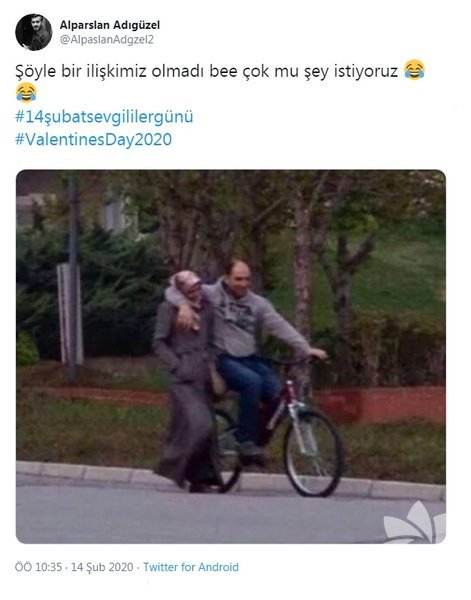The height and width of the screenshot is (600, 471).
Task: Click the lotus watermark logo on the photo
Action: [x=414, y=523]
